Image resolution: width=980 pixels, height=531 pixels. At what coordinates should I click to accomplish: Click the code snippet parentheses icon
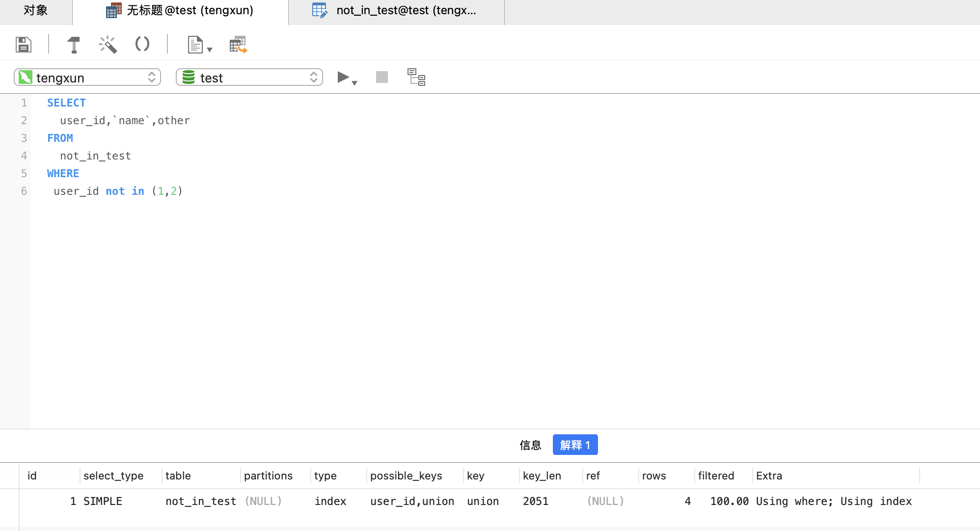[142, 44]
